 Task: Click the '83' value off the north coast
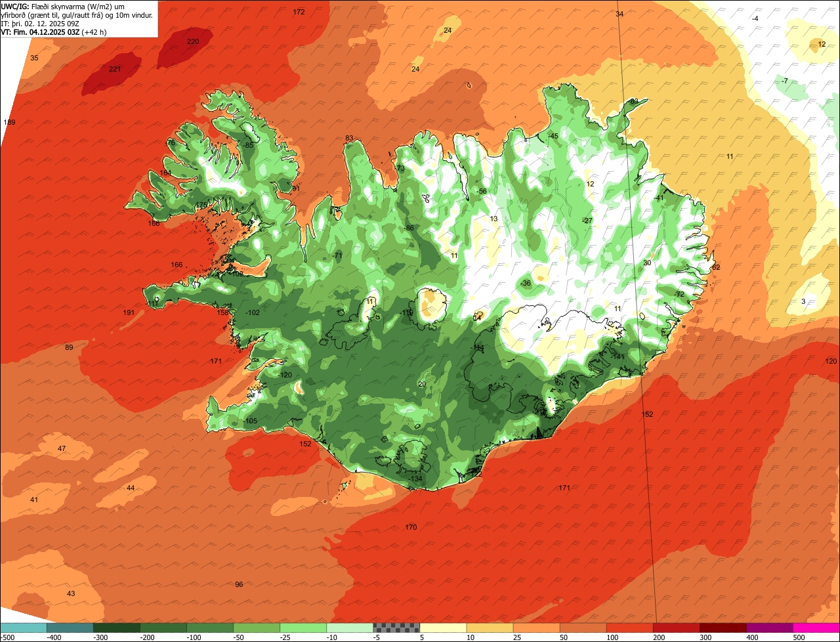(349, 138)
